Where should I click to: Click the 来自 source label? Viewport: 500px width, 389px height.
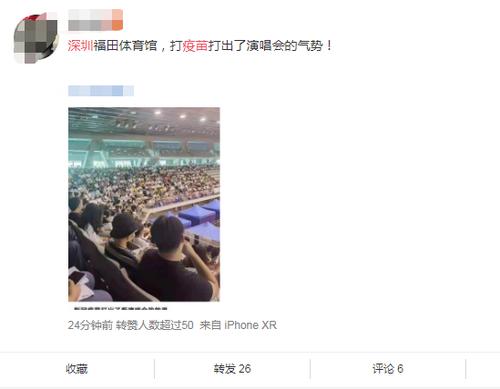click(x=210, y=325)
